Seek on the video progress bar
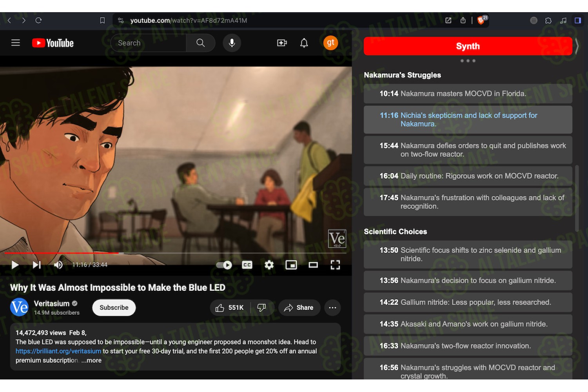The image size is (588, 392). click(175, 253)
